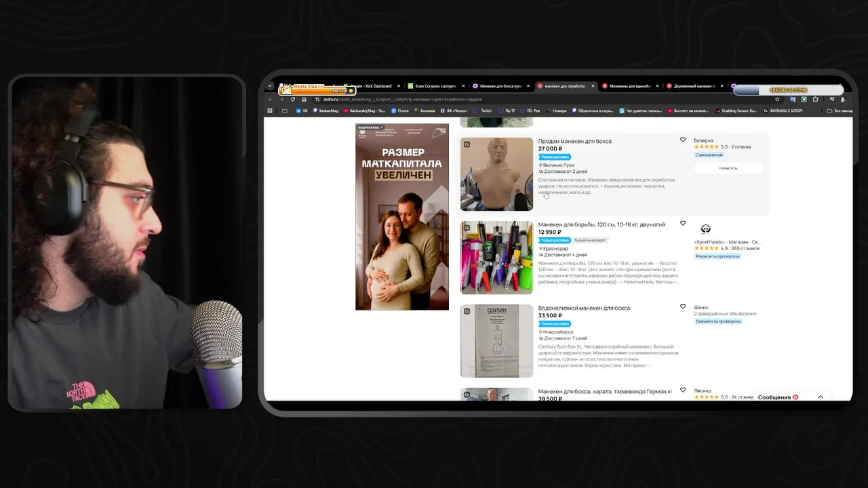The image size is (868, 488).
Task: Click the price '33 500 ₽'
Action: (550, 315)
